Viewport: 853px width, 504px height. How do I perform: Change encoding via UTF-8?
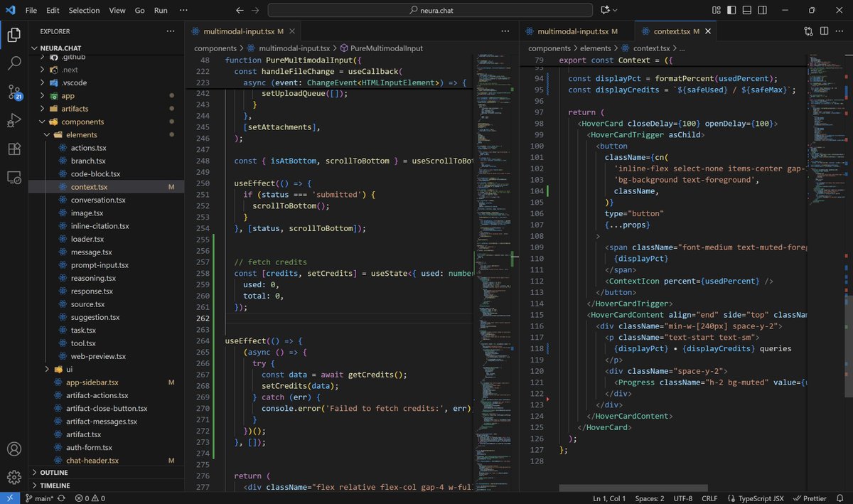[x=682, y=498]
